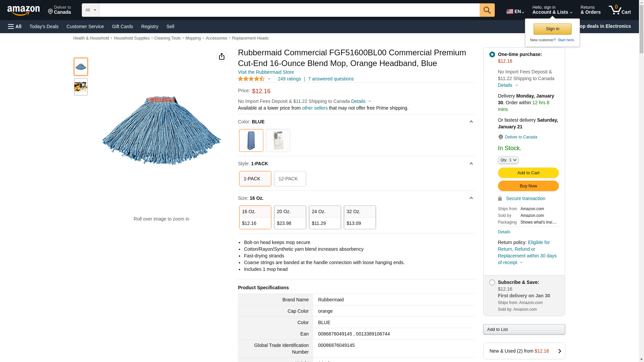Open the shopping cart icon
Image resolution: width=644 pixels, height=362 pixels.
tap(619, 10)
